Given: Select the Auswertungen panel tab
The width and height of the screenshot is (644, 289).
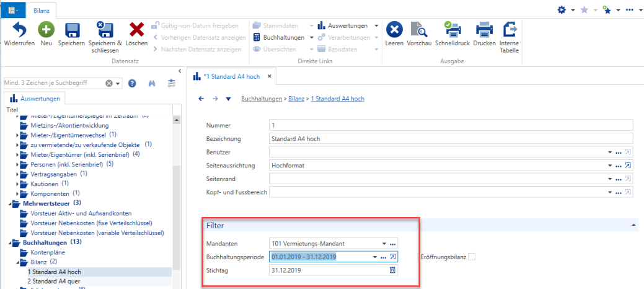Looking at the screenshot, I should click(x=36, y=99).
